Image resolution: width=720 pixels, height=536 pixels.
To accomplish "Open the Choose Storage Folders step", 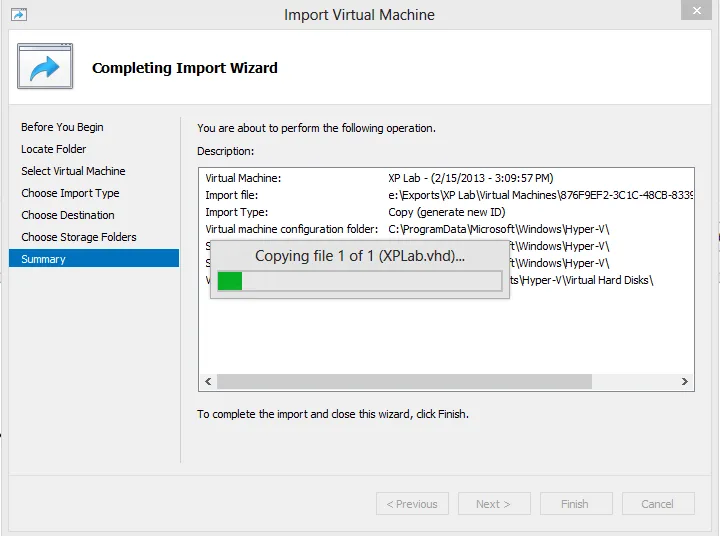I will tap(79, 237).
